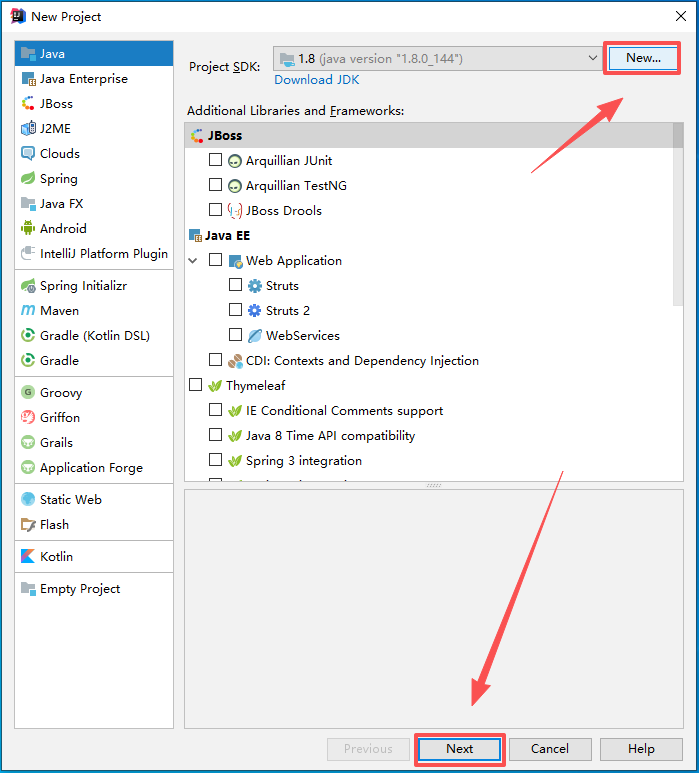699x773 pixels.
Task: Check the Struts checkbox
Action: click(236, 284)
